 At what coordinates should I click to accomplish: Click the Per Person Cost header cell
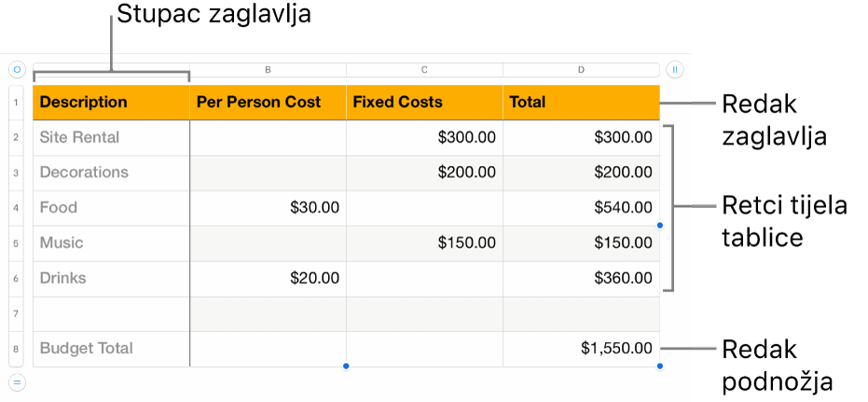coord(268,103)
